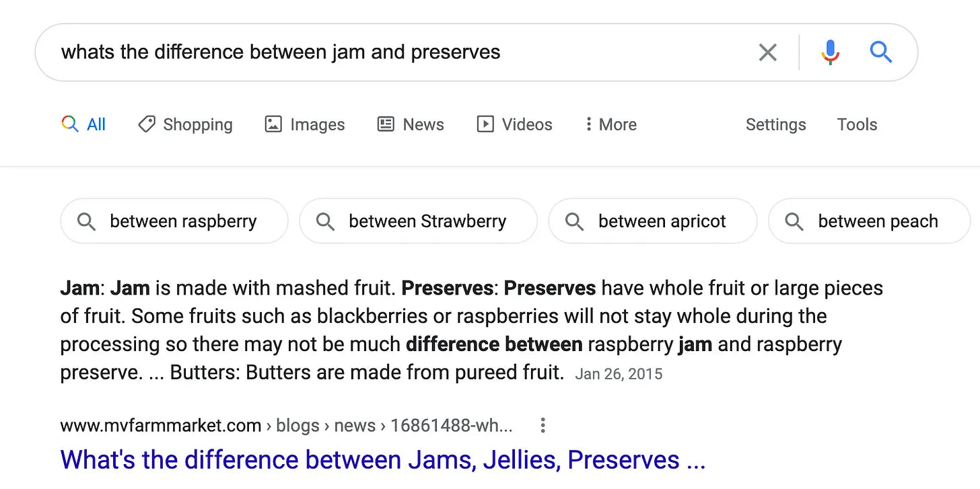Open the 'What's the difference between Jams' result link
The width and height of the screenshot is (980, 489).
[383, 460]
